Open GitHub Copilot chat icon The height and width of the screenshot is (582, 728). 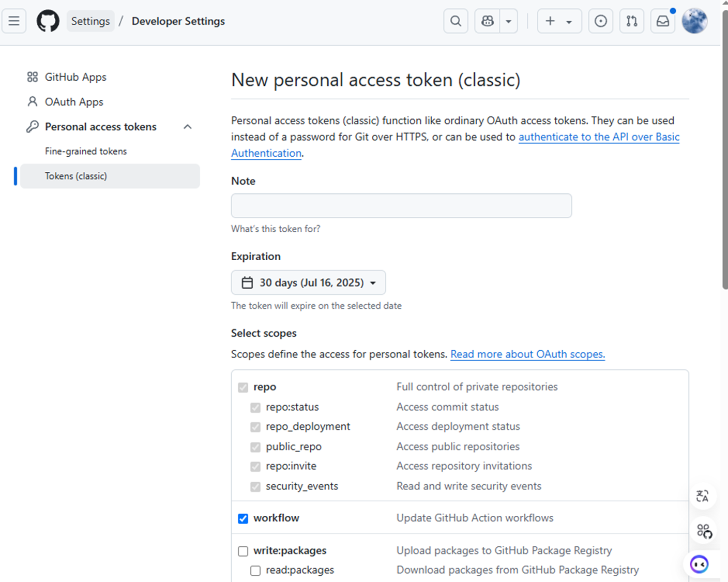tap(488, 21)
